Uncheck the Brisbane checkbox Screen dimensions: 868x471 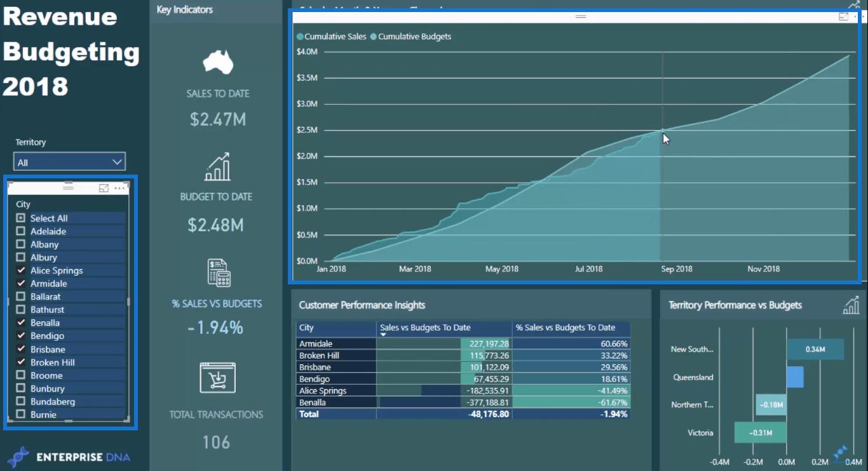[x=21, y=349]
